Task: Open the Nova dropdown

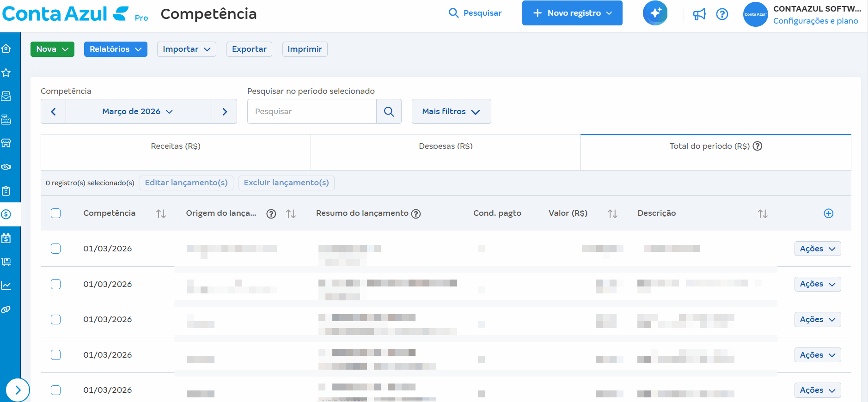Action: pyautogui.click(x=52, y=49)
